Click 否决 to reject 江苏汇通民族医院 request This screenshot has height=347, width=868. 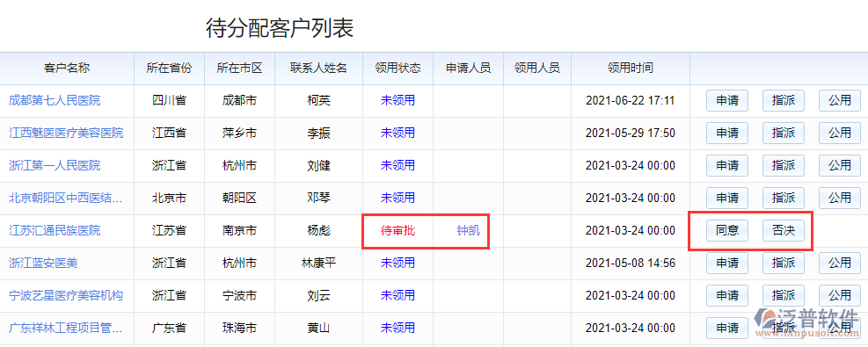(784, 230)
